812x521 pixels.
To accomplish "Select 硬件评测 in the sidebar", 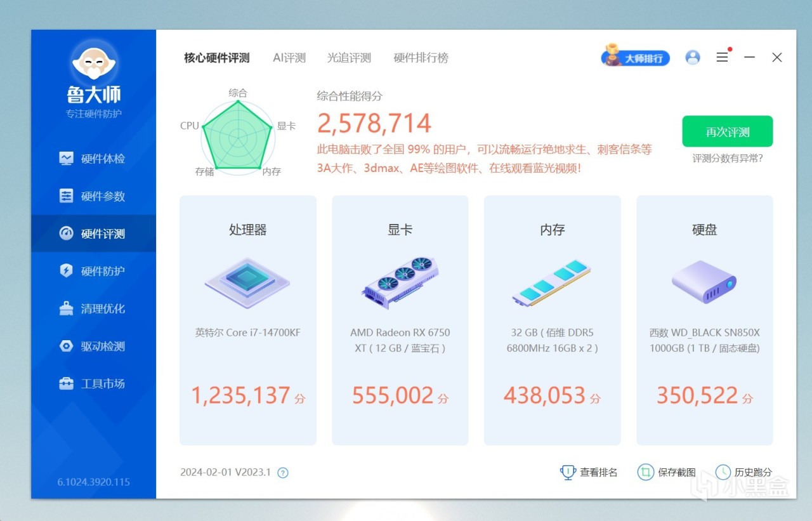I will click(93, 234).
